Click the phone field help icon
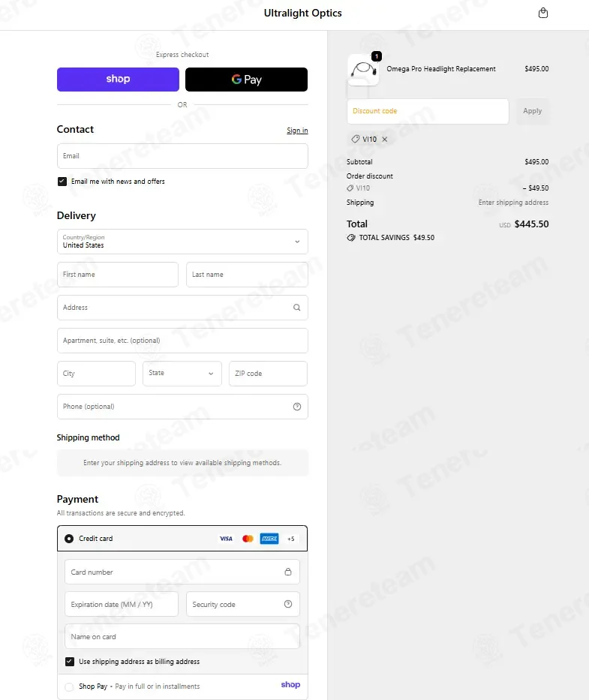The height and width of the screenshot is (700, 589). click(297, 407)
